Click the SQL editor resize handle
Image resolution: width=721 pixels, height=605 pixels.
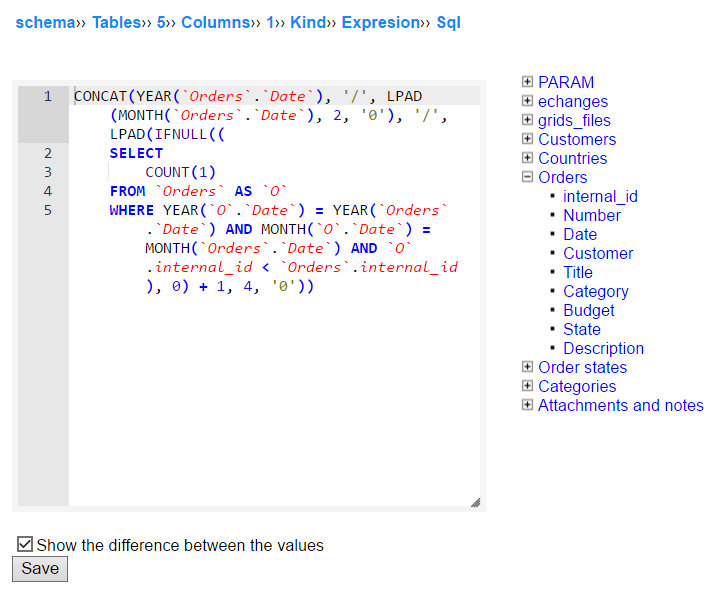pos(475,502)
